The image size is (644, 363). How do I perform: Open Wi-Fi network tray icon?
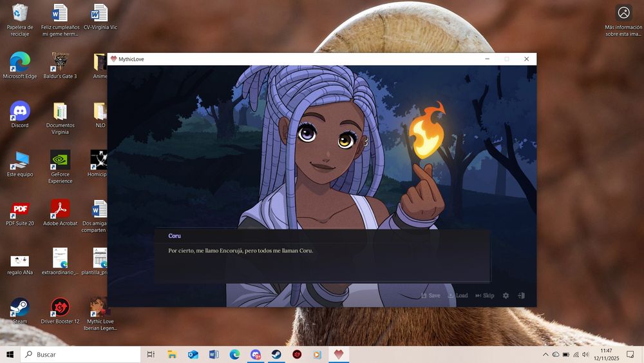pyautogui.click(x=576, y=355)
